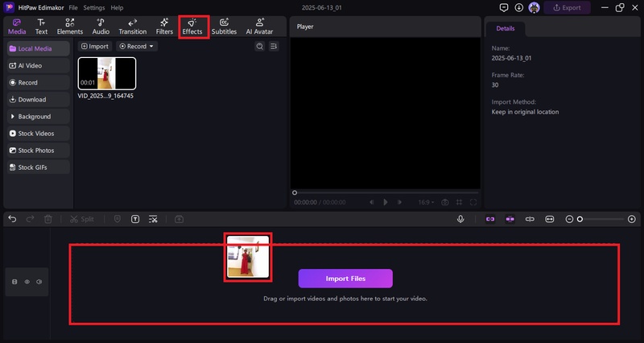Select the VID_2025 video thumbnail

[x=107, y=73]
